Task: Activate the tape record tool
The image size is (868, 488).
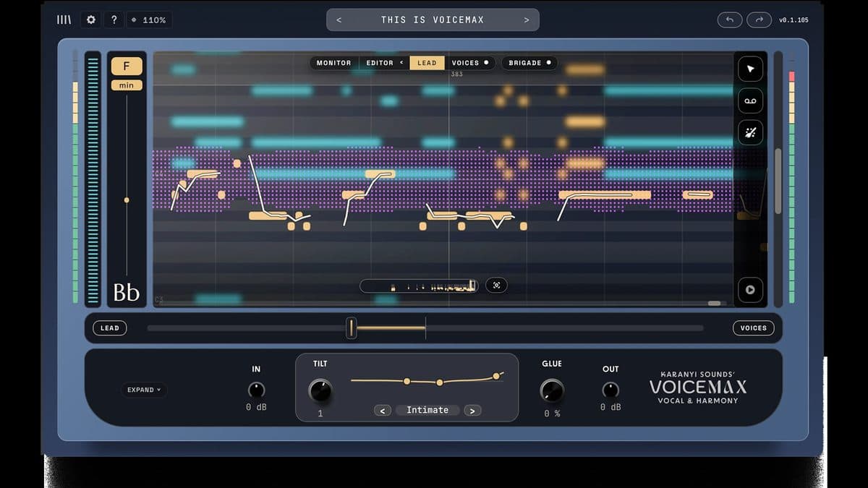Action: pyautogui.click(x=750, y=101)
